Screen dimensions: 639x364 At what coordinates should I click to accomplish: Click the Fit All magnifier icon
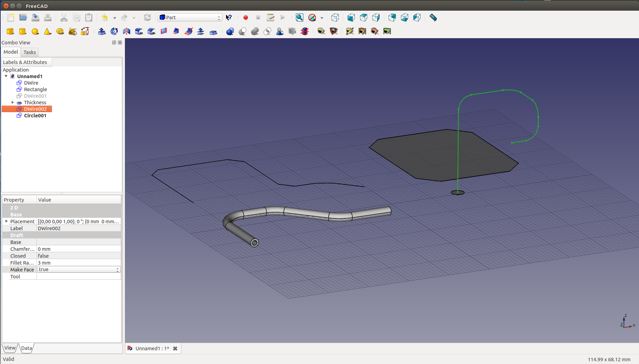coord(299,18)
